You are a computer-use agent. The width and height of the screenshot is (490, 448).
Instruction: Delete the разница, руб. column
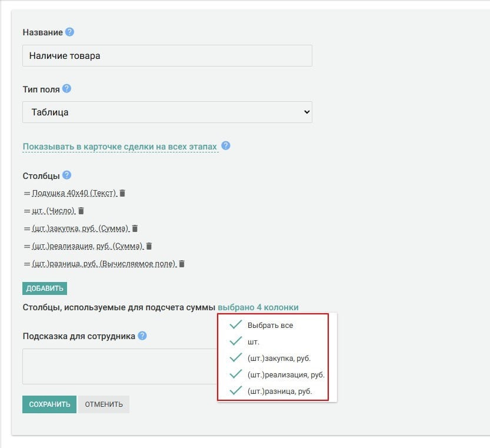pyautogui.click(x=182, y=264)
